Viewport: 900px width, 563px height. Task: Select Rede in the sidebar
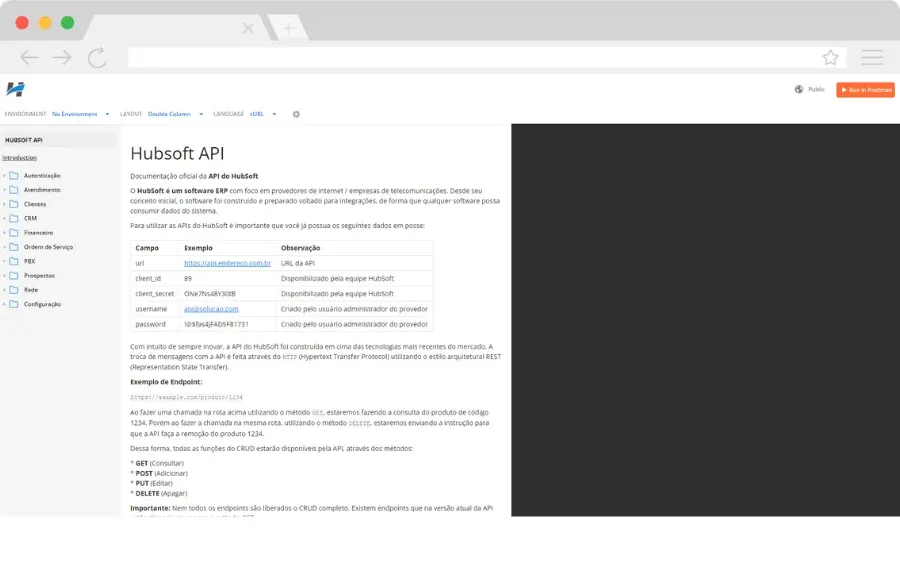coord(31,290)
